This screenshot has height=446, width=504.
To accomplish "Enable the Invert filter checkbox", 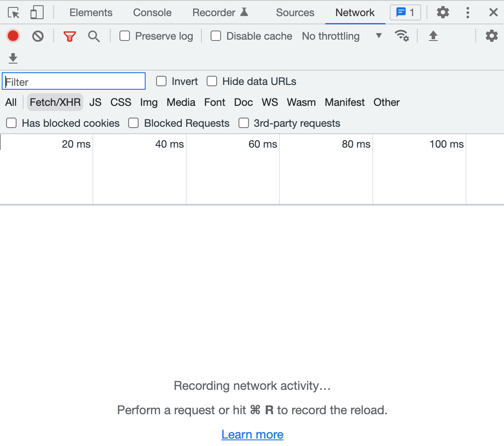I will point(161,81).
